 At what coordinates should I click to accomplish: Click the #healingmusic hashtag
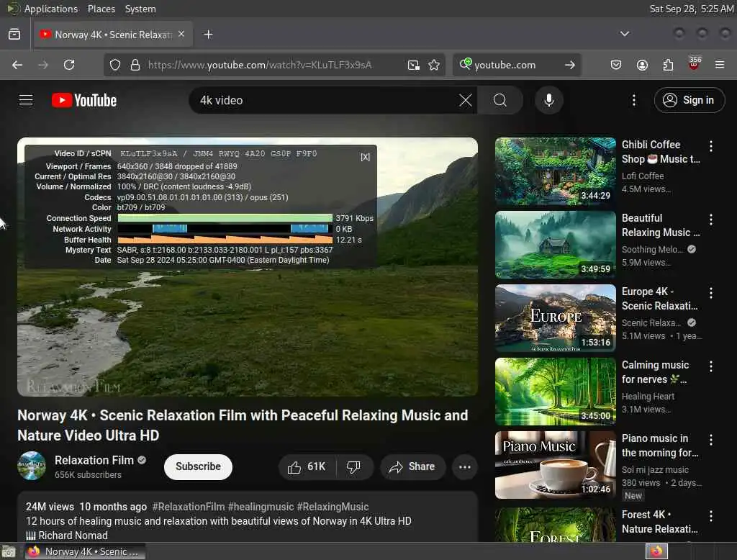point(261,507)
